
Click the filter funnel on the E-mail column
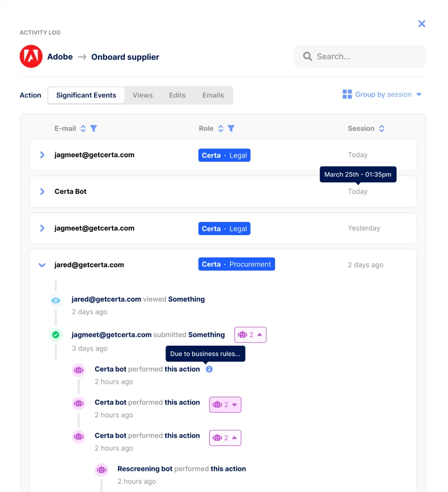tap(94, 128)
